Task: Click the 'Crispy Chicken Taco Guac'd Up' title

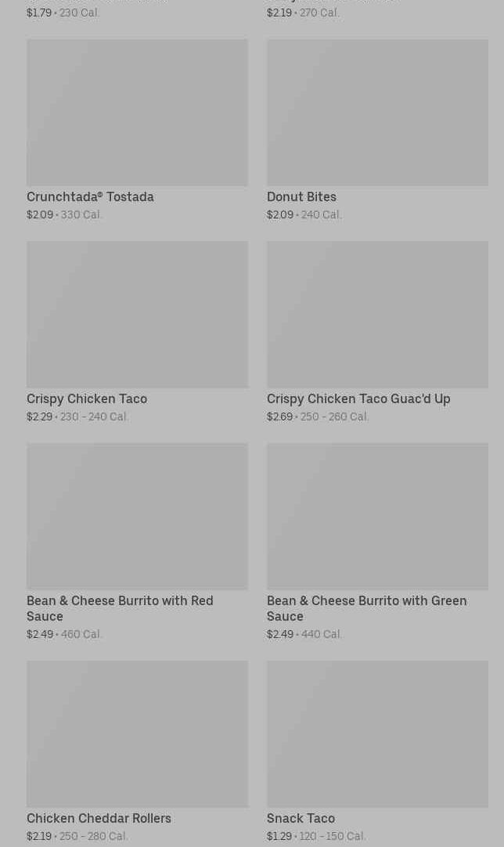Action: click(358, 399)
